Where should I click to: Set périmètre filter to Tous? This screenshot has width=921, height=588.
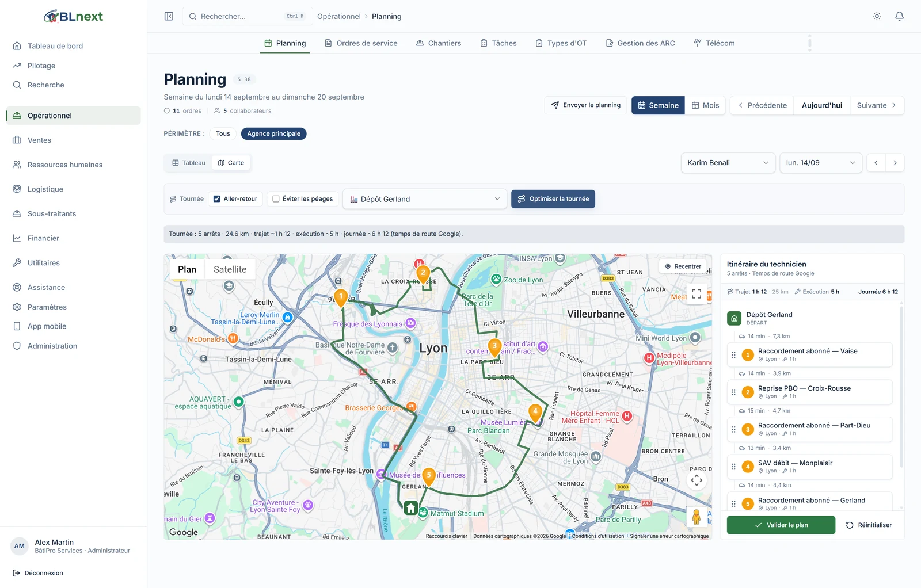[x=223, y=133]
